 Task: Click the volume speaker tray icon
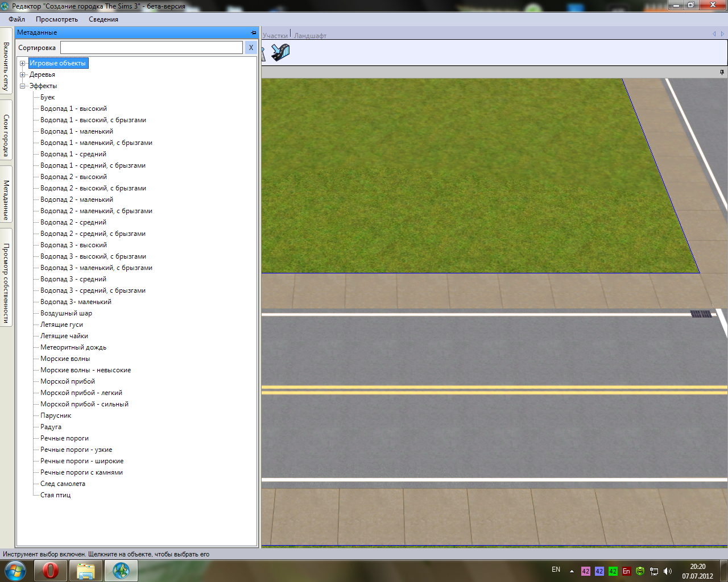668,571
